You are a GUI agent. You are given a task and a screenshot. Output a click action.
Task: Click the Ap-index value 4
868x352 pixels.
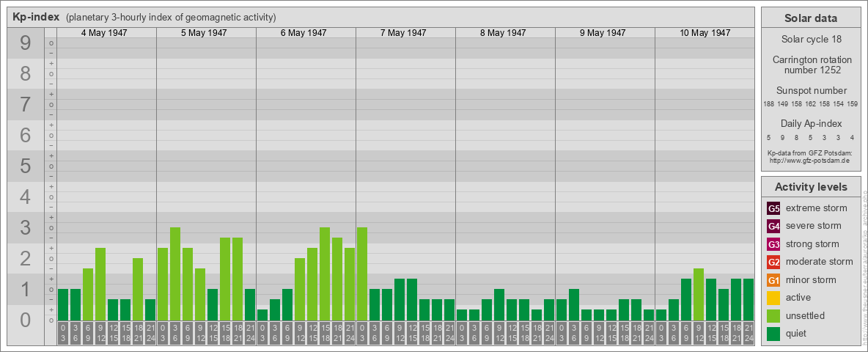[x=853, y=138]
